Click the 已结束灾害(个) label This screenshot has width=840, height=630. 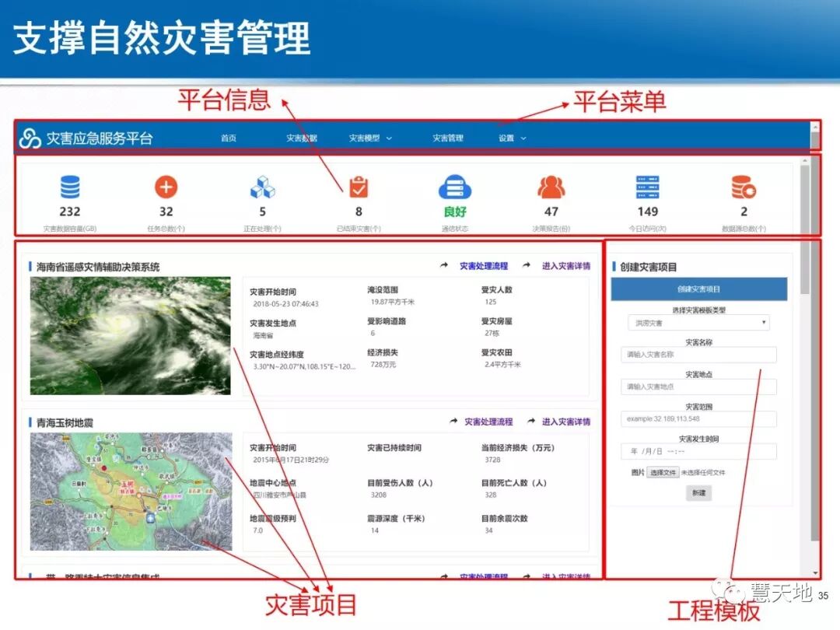(x=359, y=229)
